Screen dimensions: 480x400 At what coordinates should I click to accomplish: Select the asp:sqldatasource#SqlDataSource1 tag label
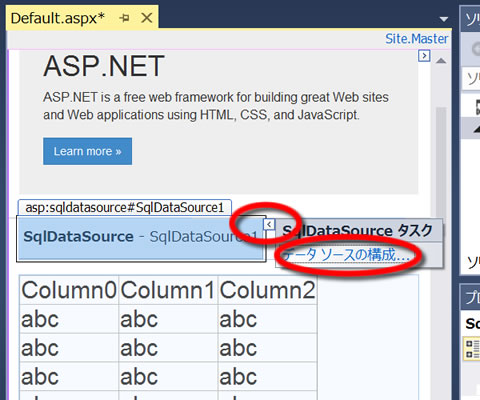[125, 207]
